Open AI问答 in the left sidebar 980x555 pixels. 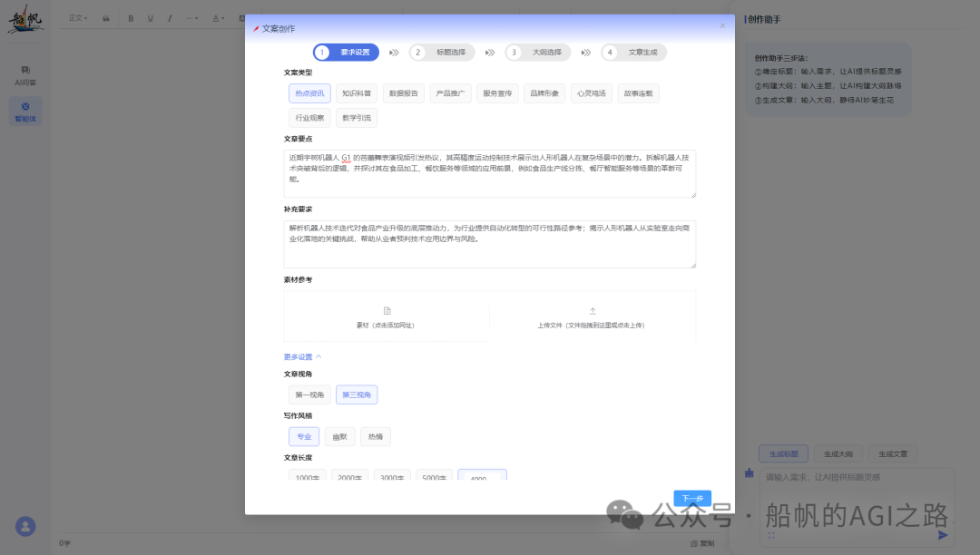click(x=25, y=75)
